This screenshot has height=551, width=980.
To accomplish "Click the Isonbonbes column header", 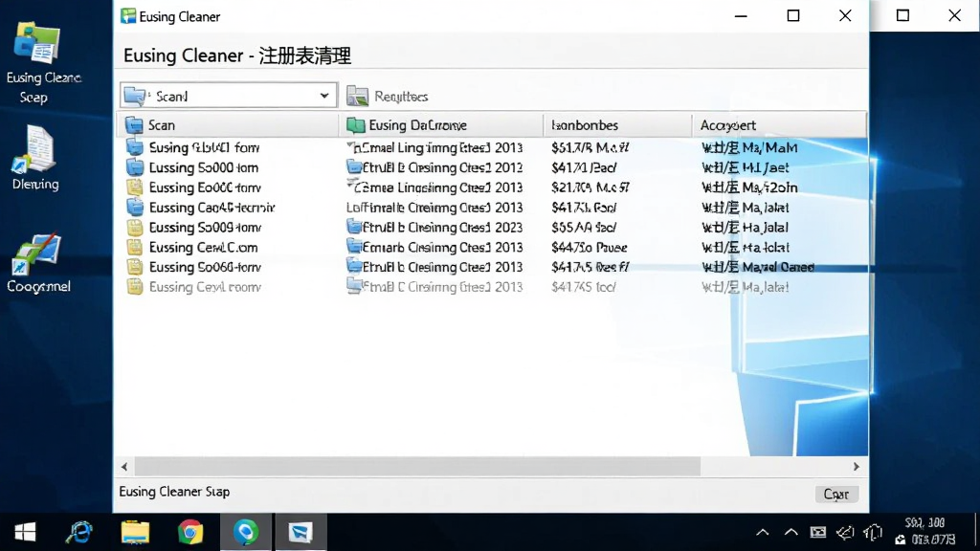I will [x=617, y=125].
